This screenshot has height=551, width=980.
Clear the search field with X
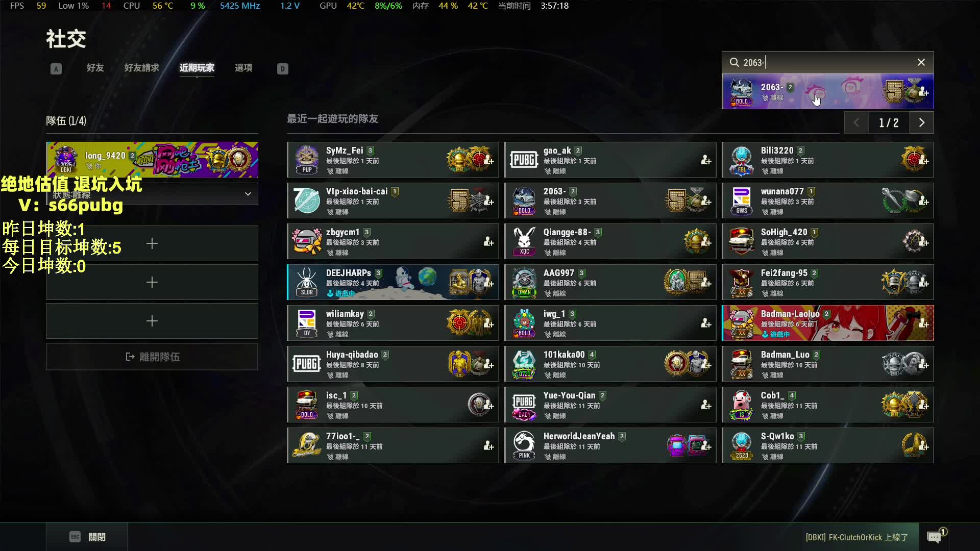click(921, 62)
